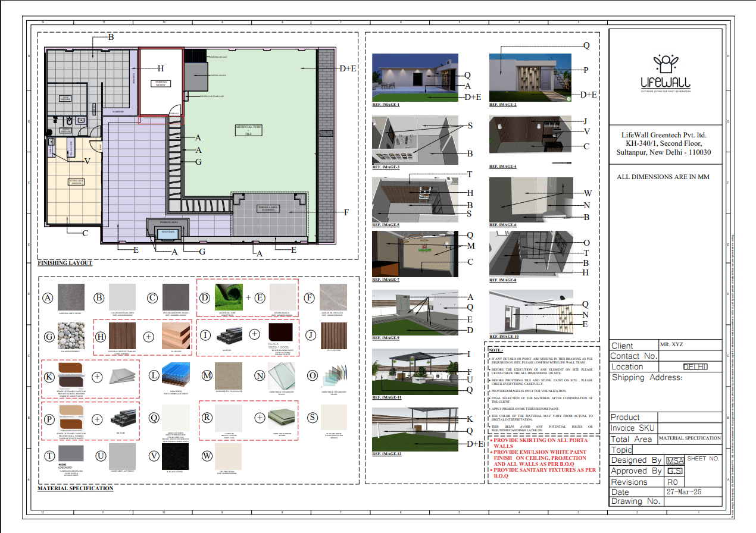This screenshot has height=533, width=756.
Task: Click the blue polycarbonate sheet image L
Action: (x=176, y=376)
